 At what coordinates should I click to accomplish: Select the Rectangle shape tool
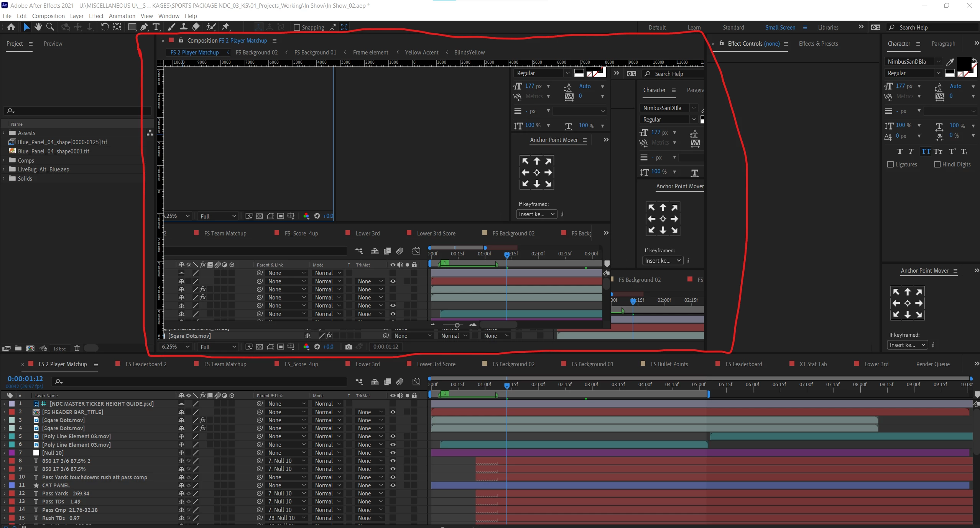pyautogui.click(x=132, y=27)
